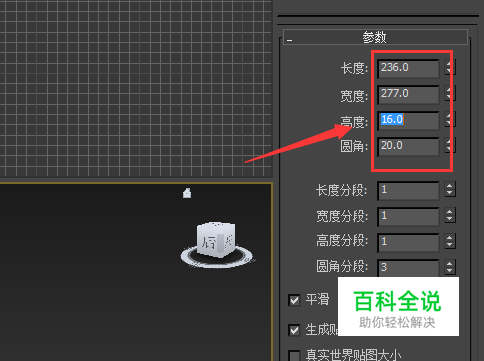Adjust the 圆角 spinner arrows
Screen dimensions: 484x361
pos(450,146)
